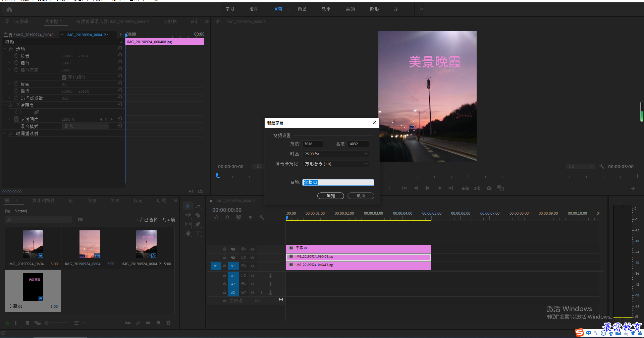Image resolution: width=644 pixels, height=338 pixels.
Task: Toggle V2 track visibility eye
Action: coord(252,258)
